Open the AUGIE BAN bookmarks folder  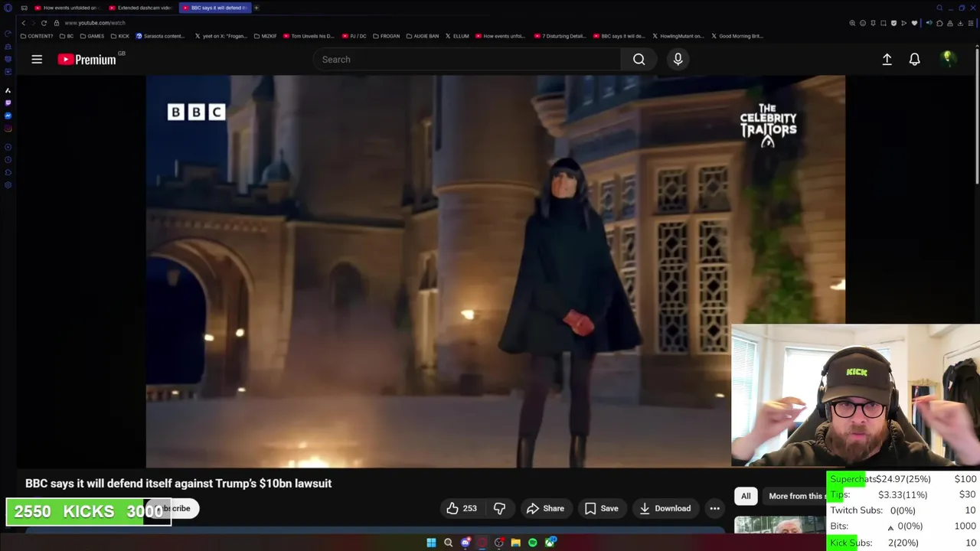(x=423, y=36)
